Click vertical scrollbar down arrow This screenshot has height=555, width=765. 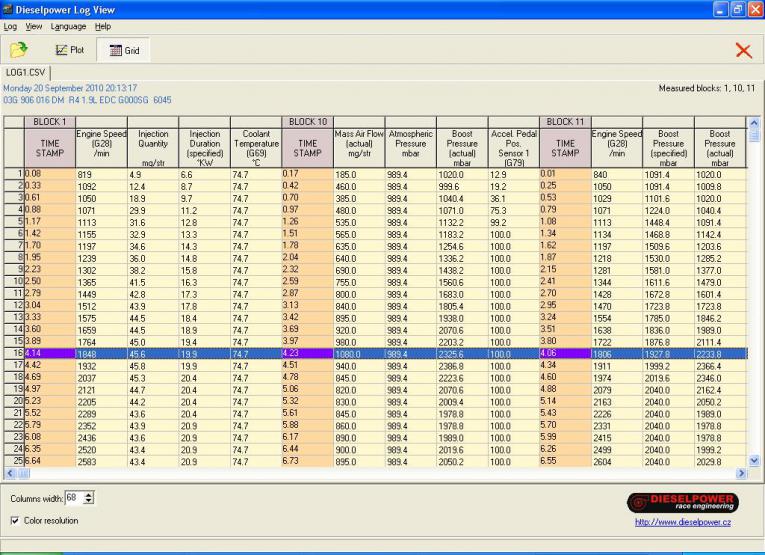(754, 460)
